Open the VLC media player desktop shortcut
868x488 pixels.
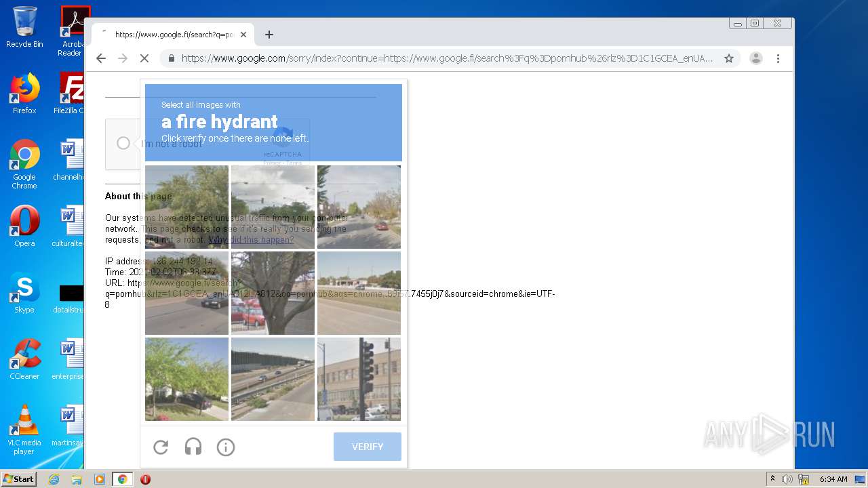(x=24, y=430)
